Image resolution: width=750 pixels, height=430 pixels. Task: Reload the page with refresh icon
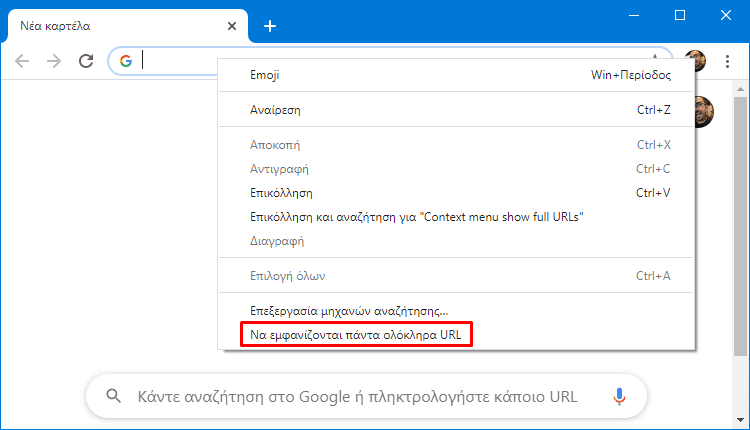(86, 61)
